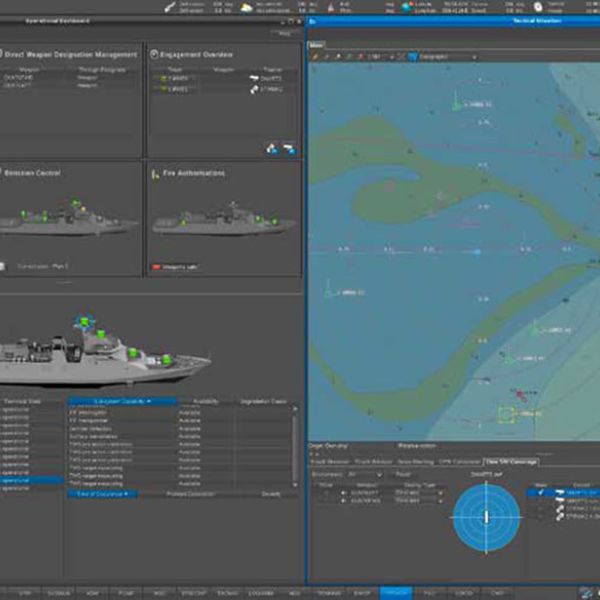Click the Engagement Overview panel icon
The image size is (600, 600).
click(x=155, y=51)
